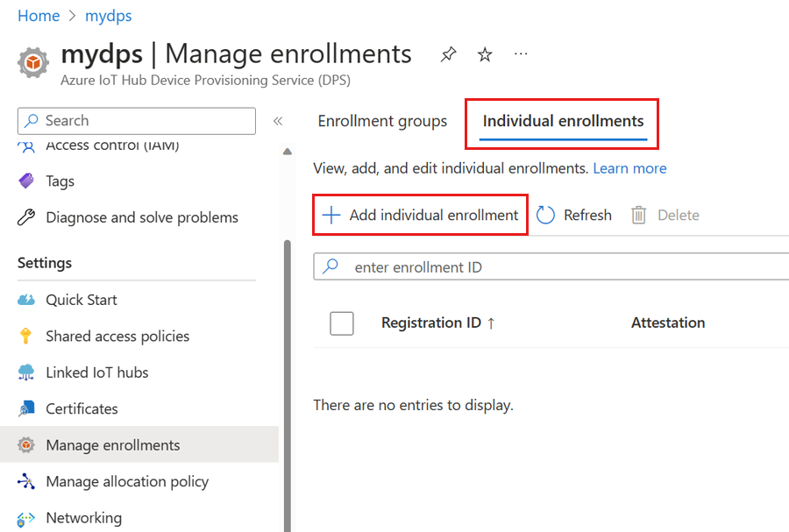Click 'There are no entries to display.' text

click(413, 405)
